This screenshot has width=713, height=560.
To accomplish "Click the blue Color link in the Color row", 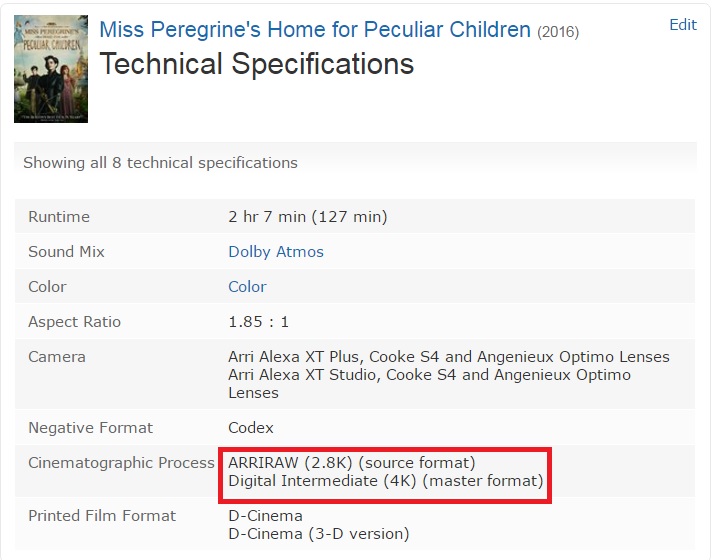I will click(247, 286).
